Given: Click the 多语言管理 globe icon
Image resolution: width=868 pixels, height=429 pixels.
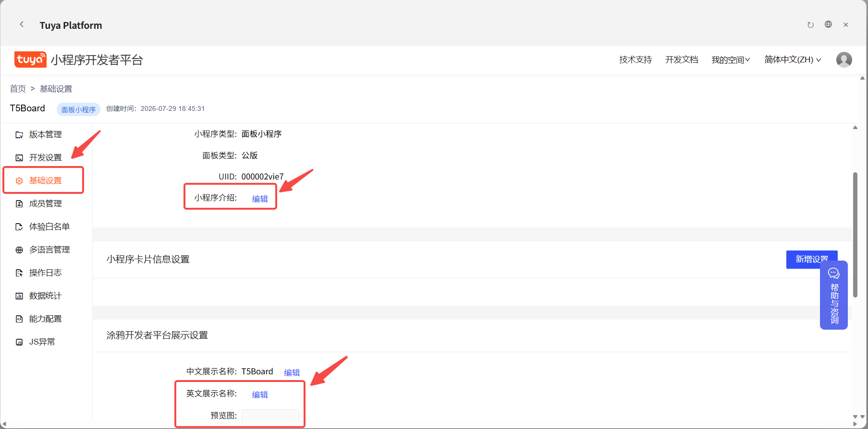Looking at the screenshot, I should tap(19, 250).
